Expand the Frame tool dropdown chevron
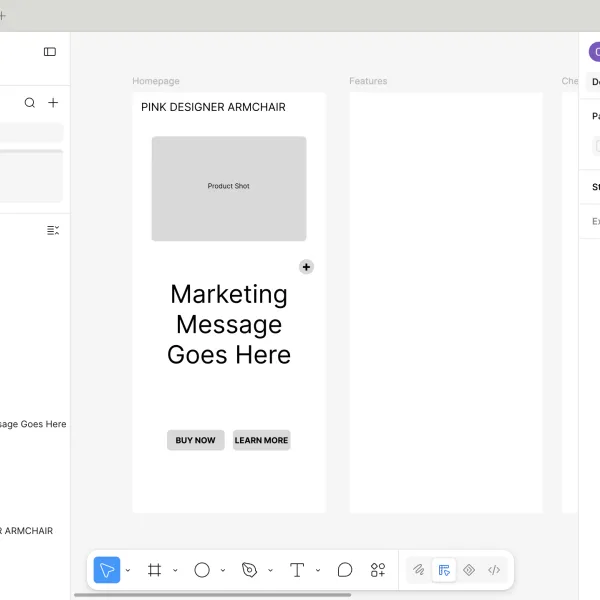The height and width of the screenshot is (600, 600). pos(175,570)
